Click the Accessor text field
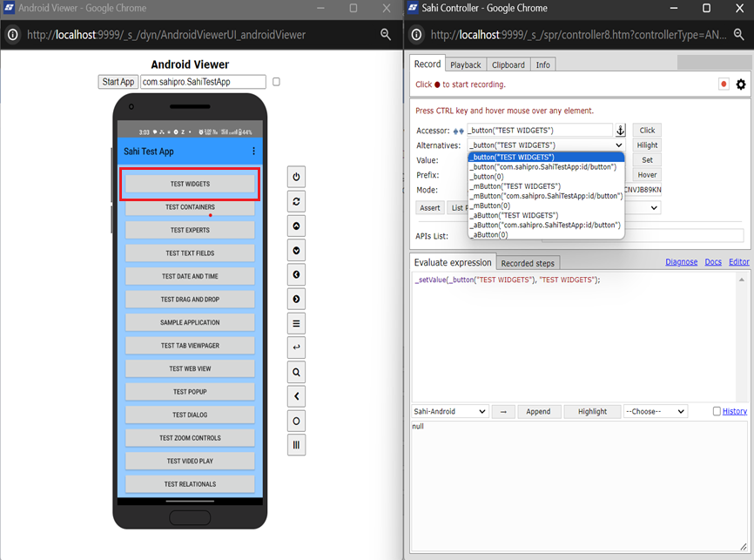 pyautogui.click(x=540, y=131)
